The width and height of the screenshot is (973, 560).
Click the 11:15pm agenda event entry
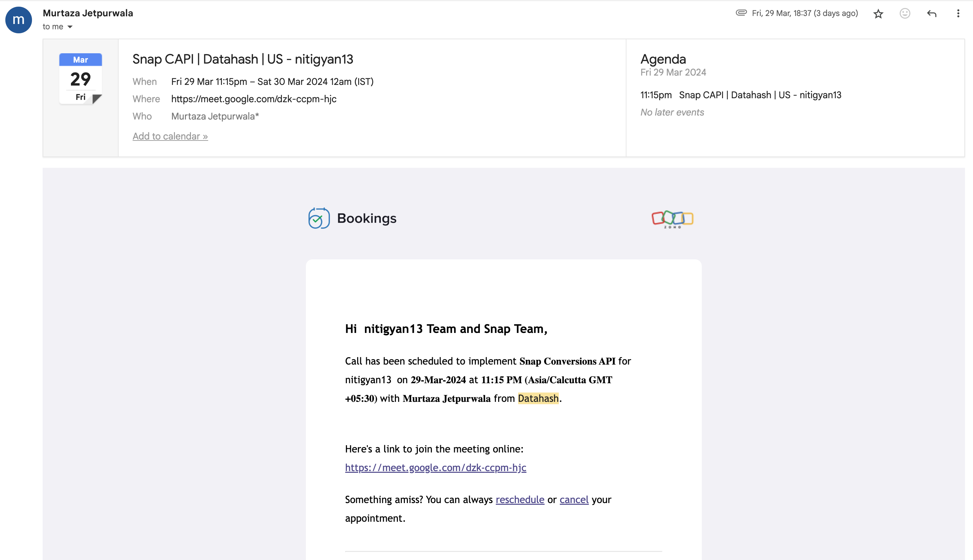tap(740, 95)
